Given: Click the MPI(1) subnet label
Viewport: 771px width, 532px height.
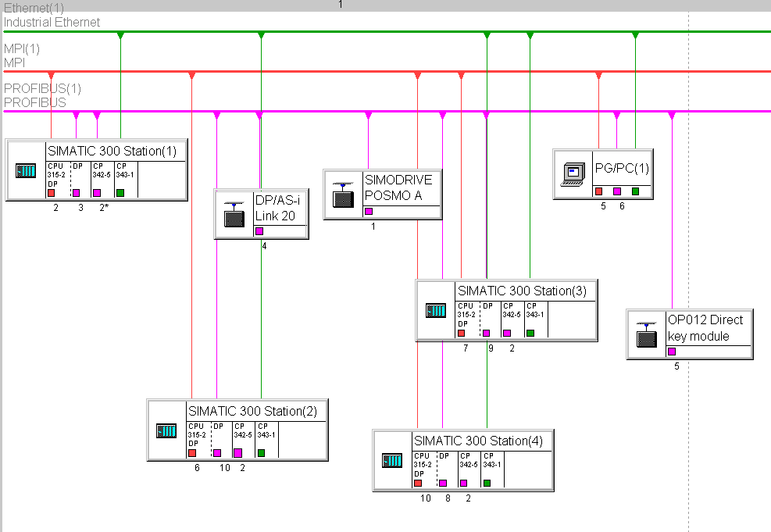Looking at the screenshot, I should [22, 48].
